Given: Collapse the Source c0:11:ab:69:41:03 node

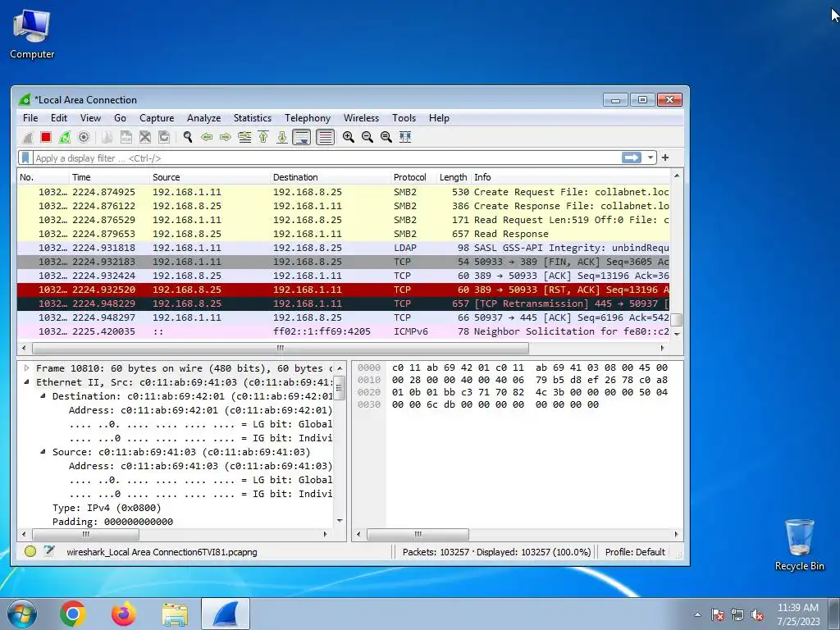Looking at the screenshot, I should point(43,452).
